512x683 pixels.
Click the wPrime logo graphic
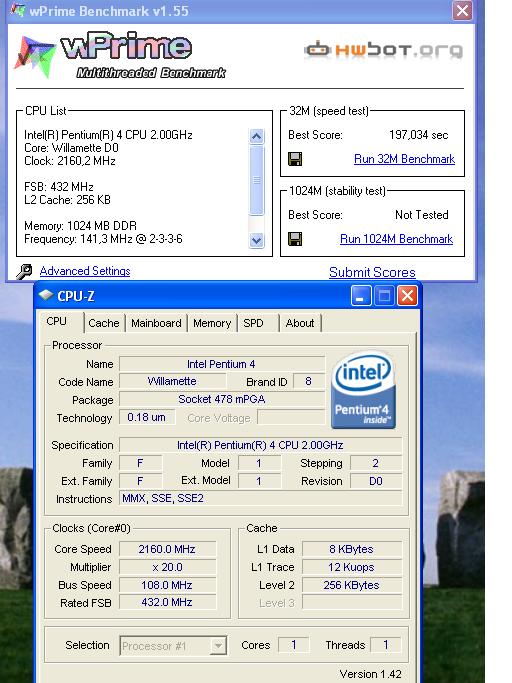coord(120,55)
